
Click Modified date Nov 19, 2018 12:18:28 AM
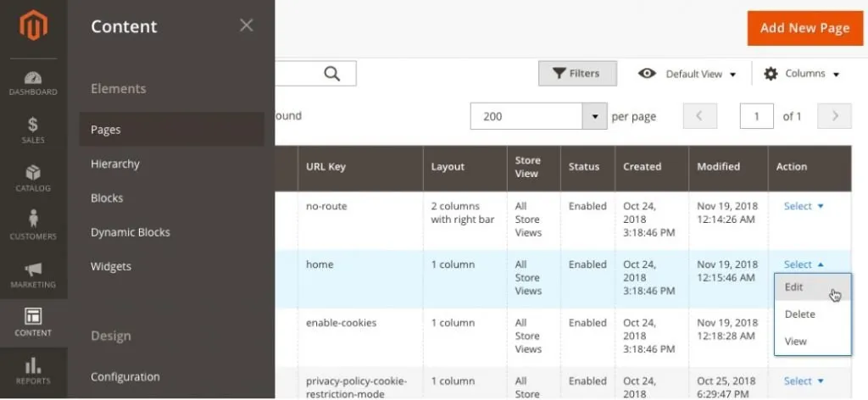727,330
